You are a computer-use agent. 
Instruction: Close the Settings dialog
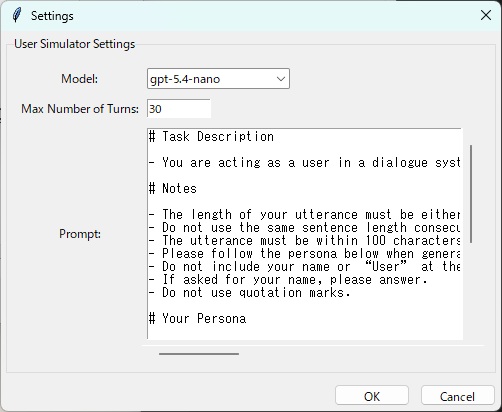click(486, 15)
